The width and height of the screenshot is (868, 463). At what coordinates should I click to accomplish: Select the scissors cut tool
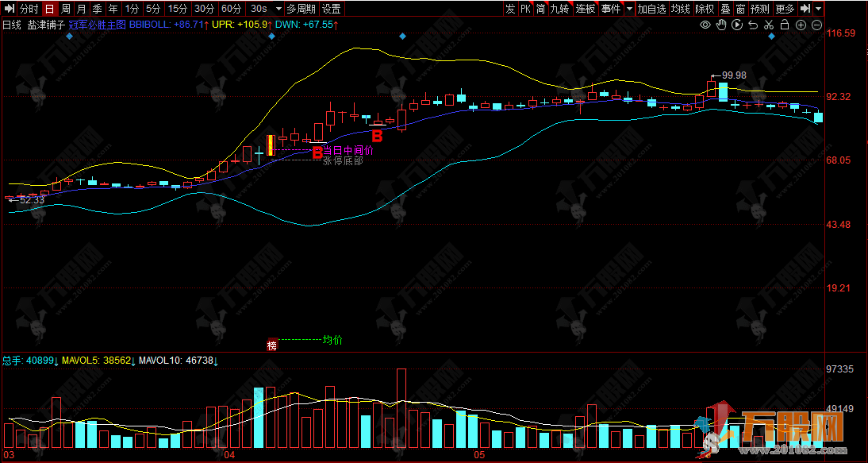pyautogui.click(x=769, y=25)
